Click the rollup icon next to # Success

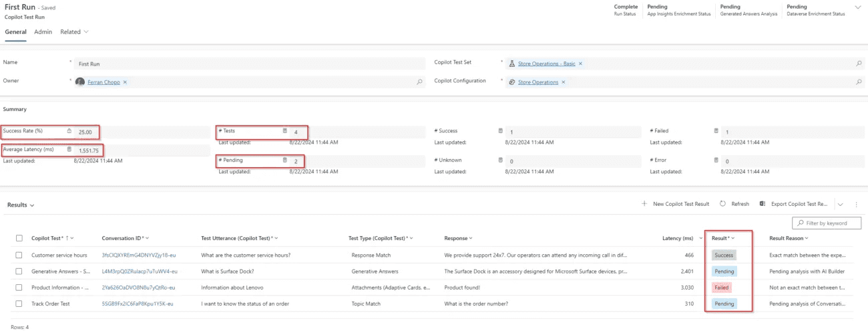pyautogui.click(x=500, y=131)
